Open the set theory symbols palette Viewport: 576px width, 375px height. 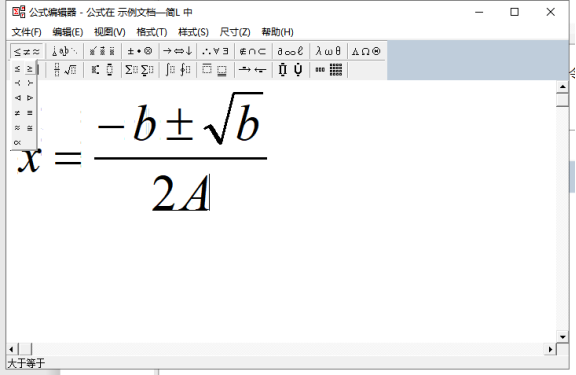[253, 51]
